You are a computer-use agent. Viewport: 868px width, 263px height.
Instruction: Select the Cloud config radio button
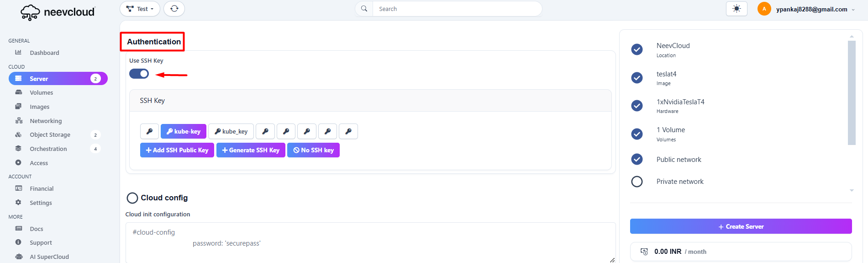click(x=132, y=198)
